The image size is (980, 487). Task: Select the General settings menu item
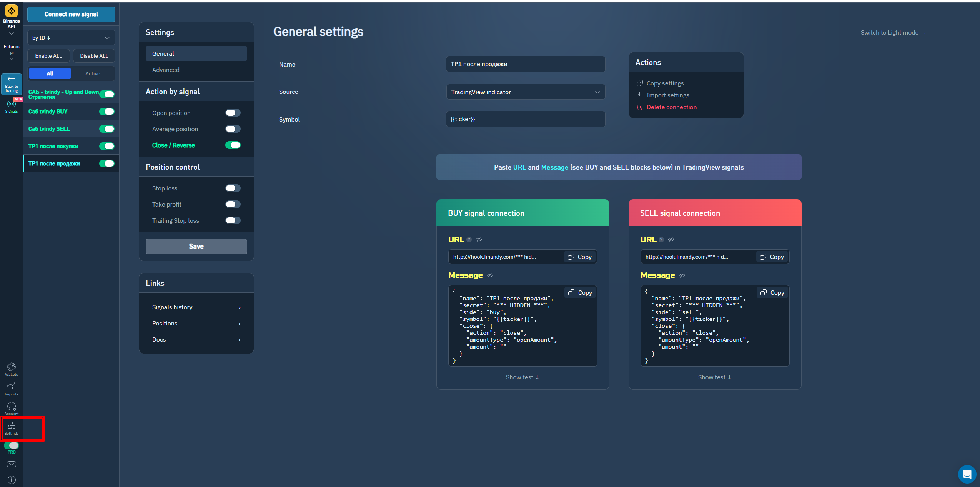pos(196,53)
